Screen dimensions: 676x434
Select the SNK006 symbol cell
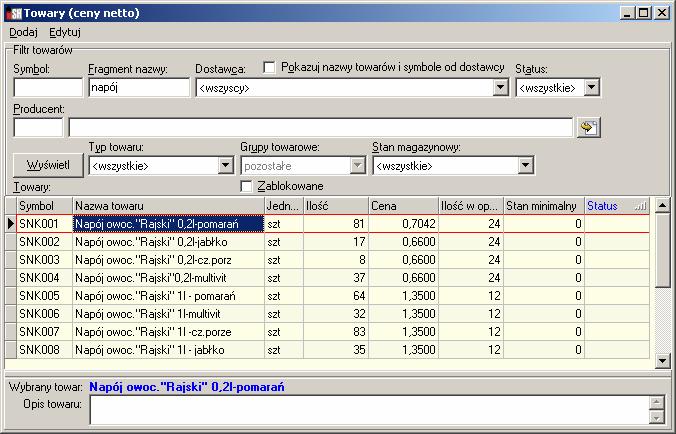coord(44,314)
